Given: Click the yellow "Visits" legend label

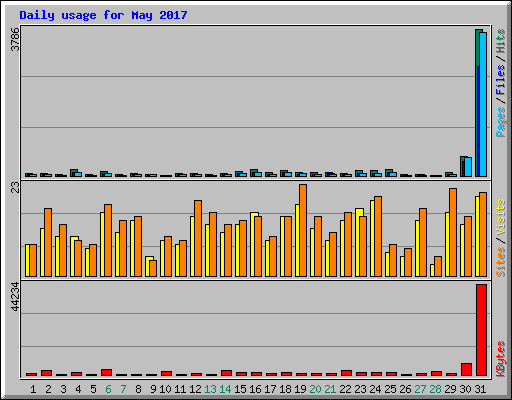Looking at the screenshot, I should 500,217.
